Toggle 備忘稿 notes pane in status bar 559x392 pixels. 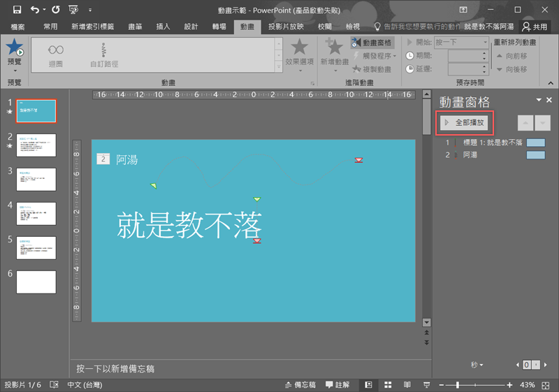[x=300, y=385]
